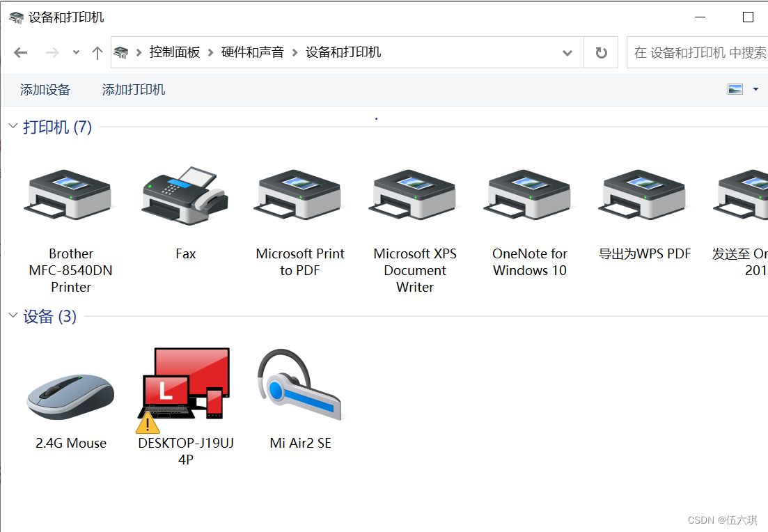Click the 2.4G Mouse label
The height and width of the screenshot is (532, 768).
click(x=70, y=444)
